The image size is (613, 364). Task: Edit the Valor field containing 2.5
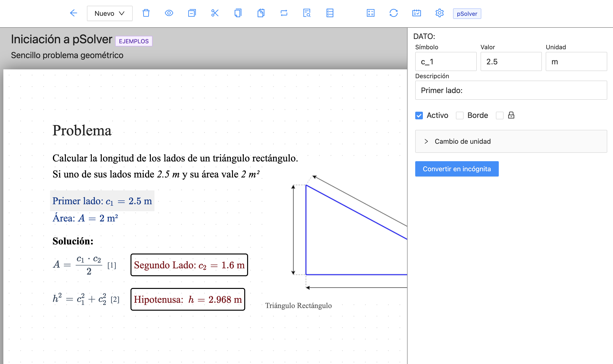point(511,61)
